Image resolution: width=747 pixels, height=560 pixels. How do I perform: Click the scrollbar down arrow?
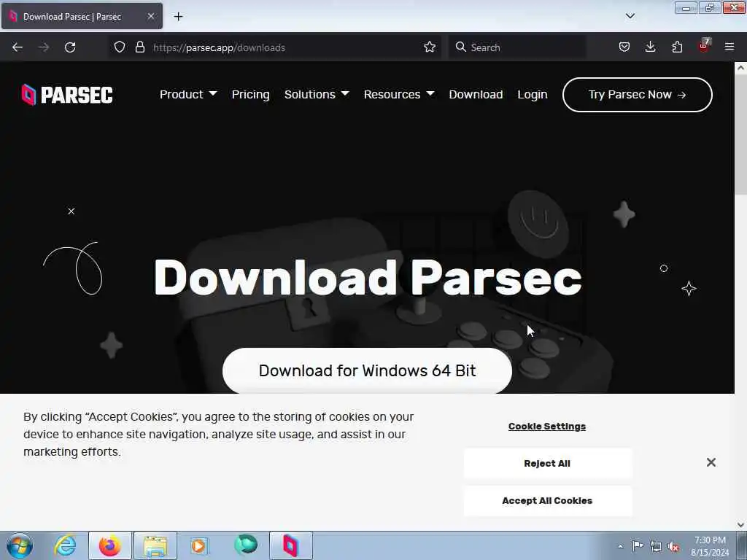(x=740, y=524)
